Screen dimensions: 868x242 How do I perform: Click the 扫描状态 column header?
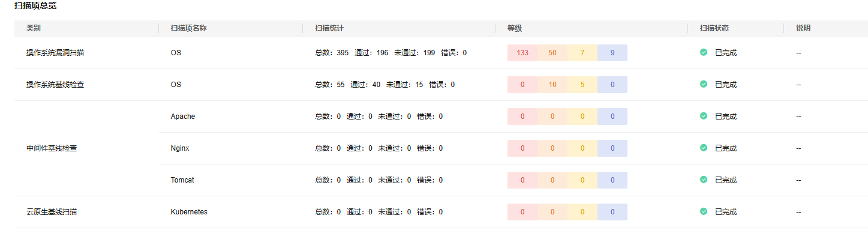pyautogui.click(x=714, y=28)
